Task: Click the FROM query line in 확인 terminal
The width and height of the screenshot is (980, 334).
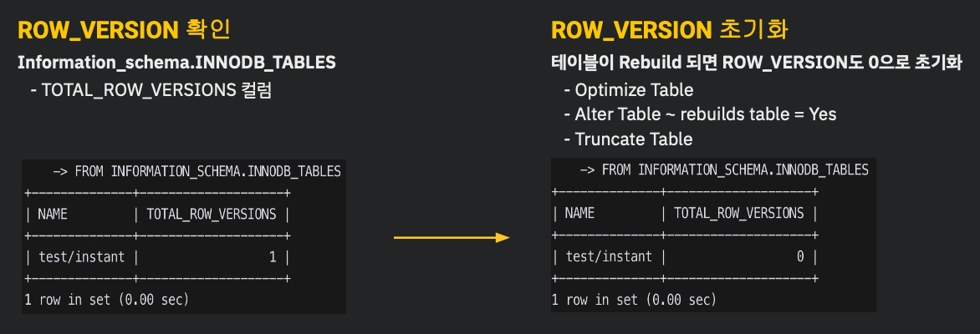Action: (x=197, y=172)
